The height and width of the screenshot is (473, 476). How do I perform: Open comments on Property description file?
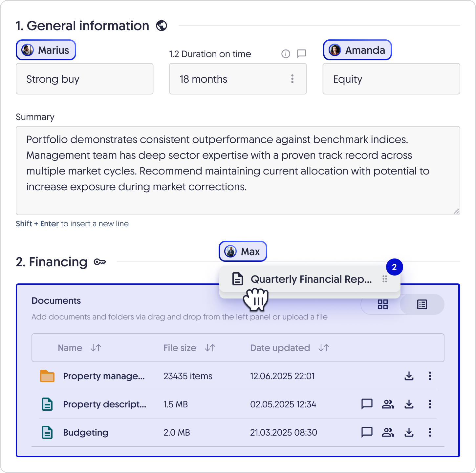tap(367, 404)
